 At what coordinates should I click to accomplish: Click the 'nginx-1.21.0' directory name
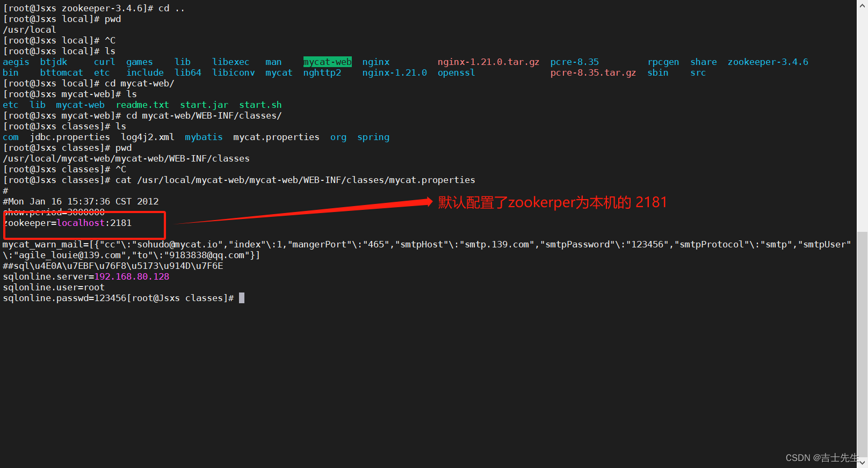(395, 73)
